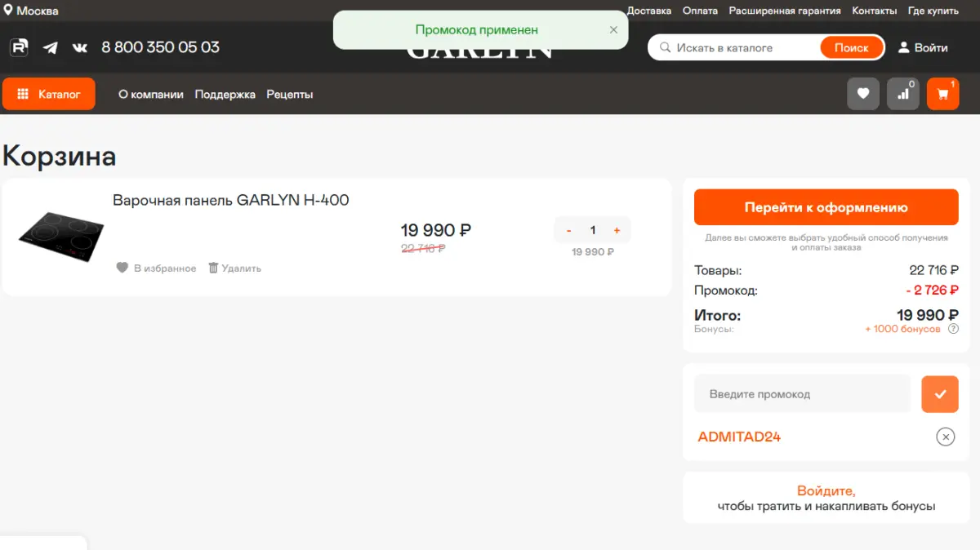Viewport: 980px width, 550px height.
Task: Open Рецепты menu item
Action: coord(290,95)
